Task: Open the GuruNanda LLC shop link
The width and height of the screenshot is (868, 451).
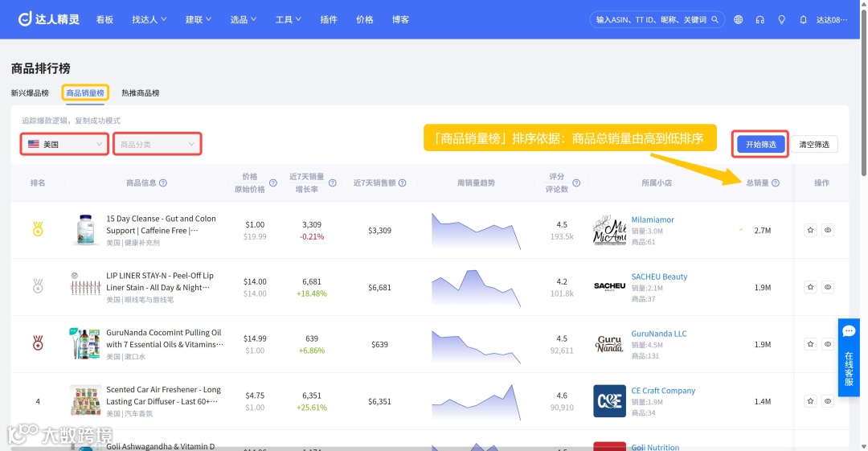Action: click(659, 334)
